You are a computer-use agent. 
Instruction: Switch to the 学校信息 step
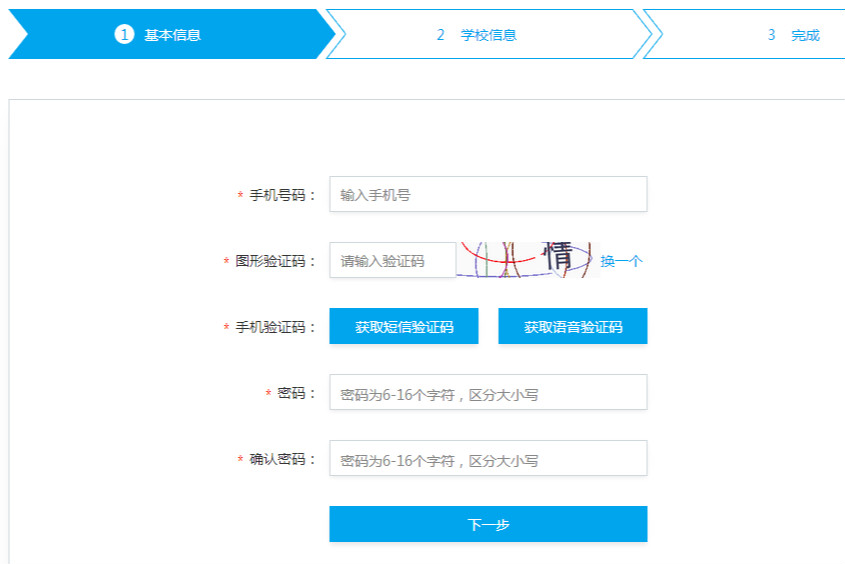488,35
